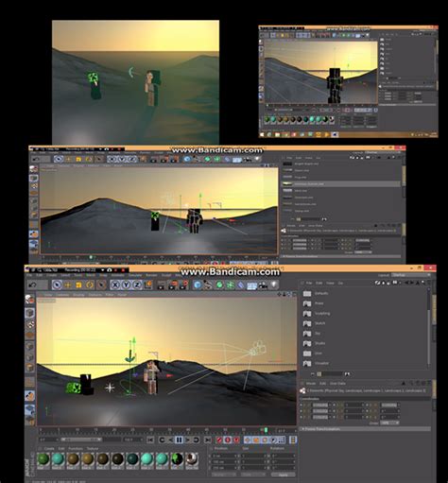Click Render to Picture Viewer icon, bottom window
448x483 pixels.
173,285
